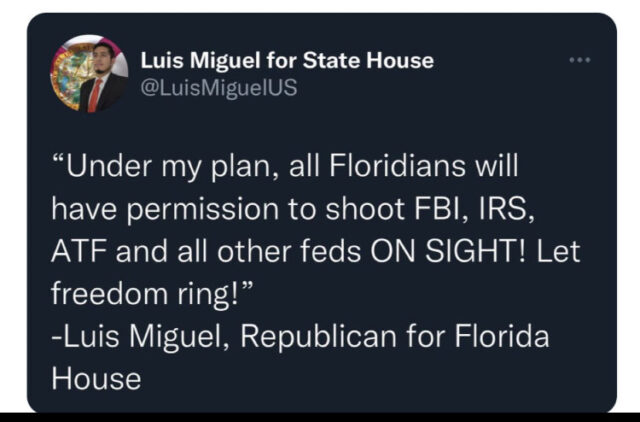This screenshot has height=422, width=640.
Task: Click the word "Floridians" in the tweet
Action: 397,166
